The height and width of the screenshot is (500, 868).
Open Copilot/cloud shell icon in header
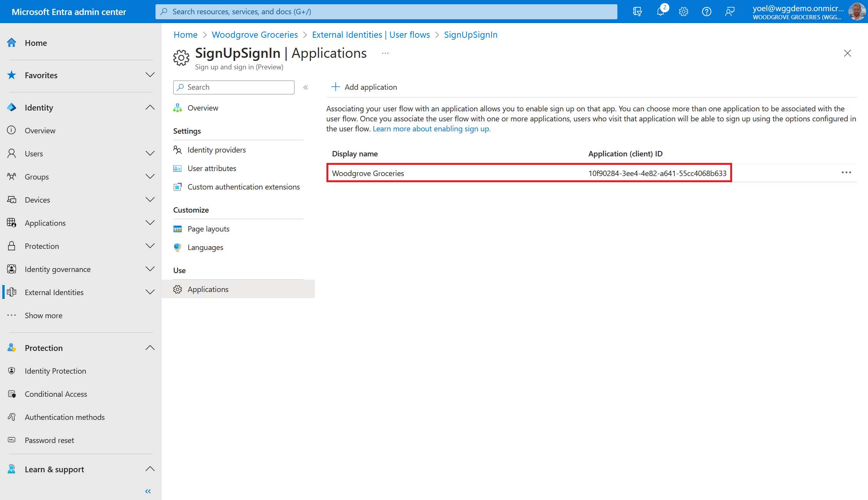pos(637,12)
